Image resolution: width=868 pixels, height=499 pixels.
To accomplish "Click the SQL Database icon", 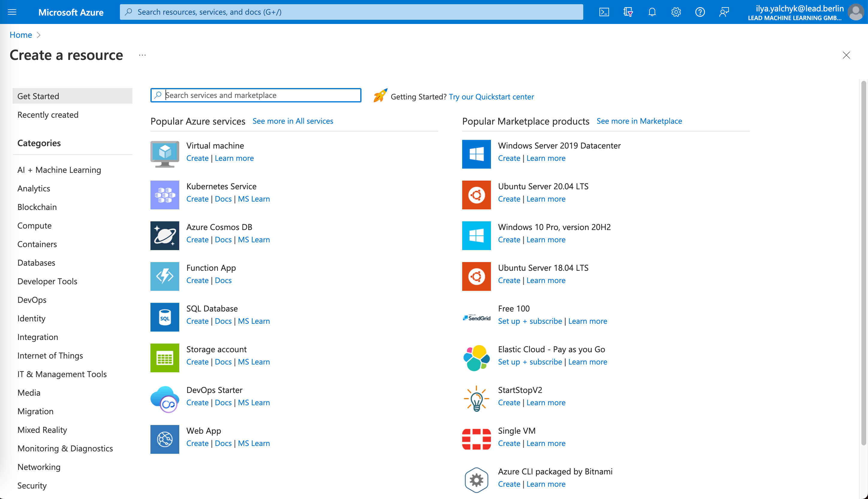I will [165, 317].
